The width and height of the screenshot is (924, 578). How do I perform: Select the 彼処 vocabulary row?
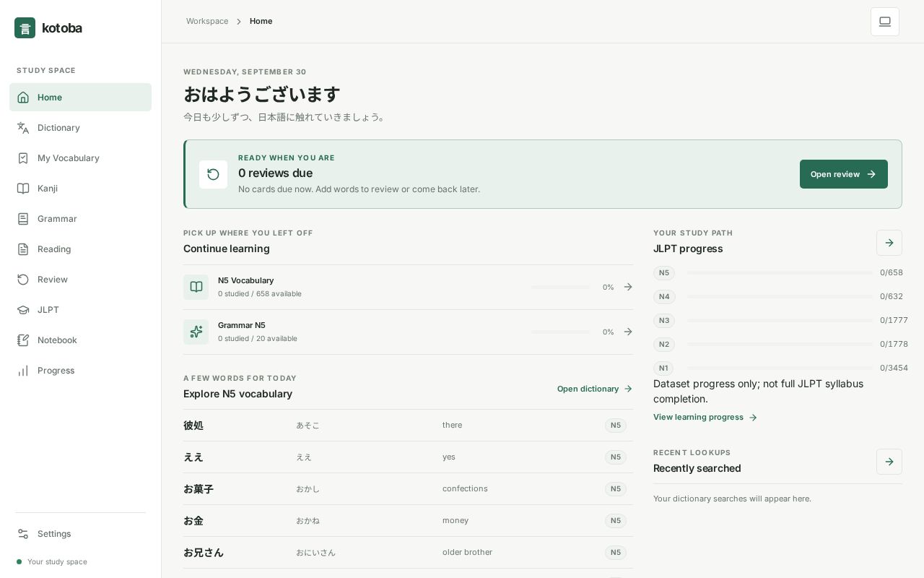pos(408,426)
